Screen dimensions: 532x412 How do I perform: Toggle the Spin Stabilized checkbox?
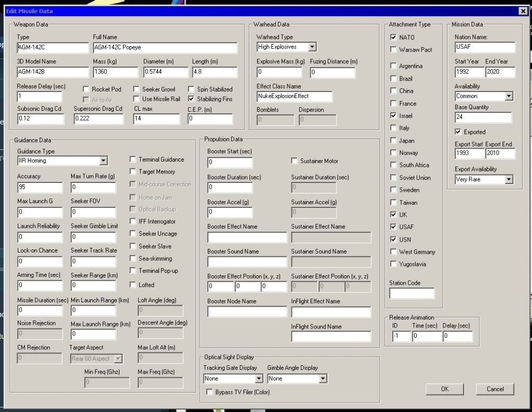[191, 89]
